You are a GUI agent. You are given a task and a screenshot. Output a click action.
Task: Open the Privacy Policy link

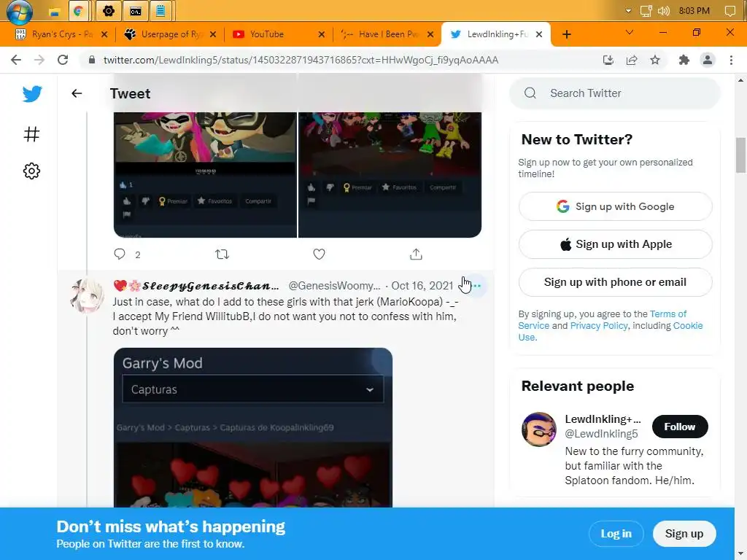click(599, 326)
